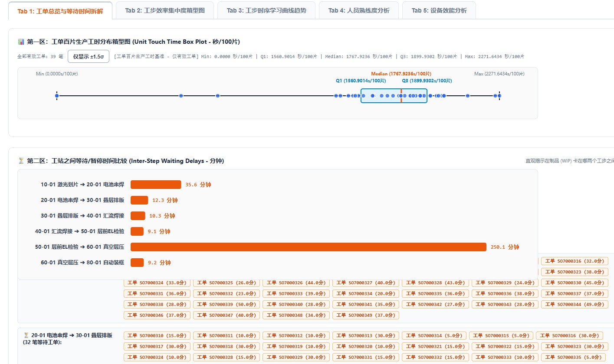
Task: Click the orange median line in box plot
Action: coord(401,96)
